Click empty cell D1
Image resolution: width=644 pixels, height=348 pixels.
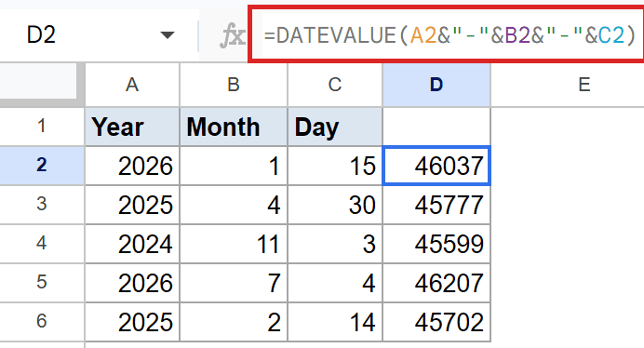436,127
